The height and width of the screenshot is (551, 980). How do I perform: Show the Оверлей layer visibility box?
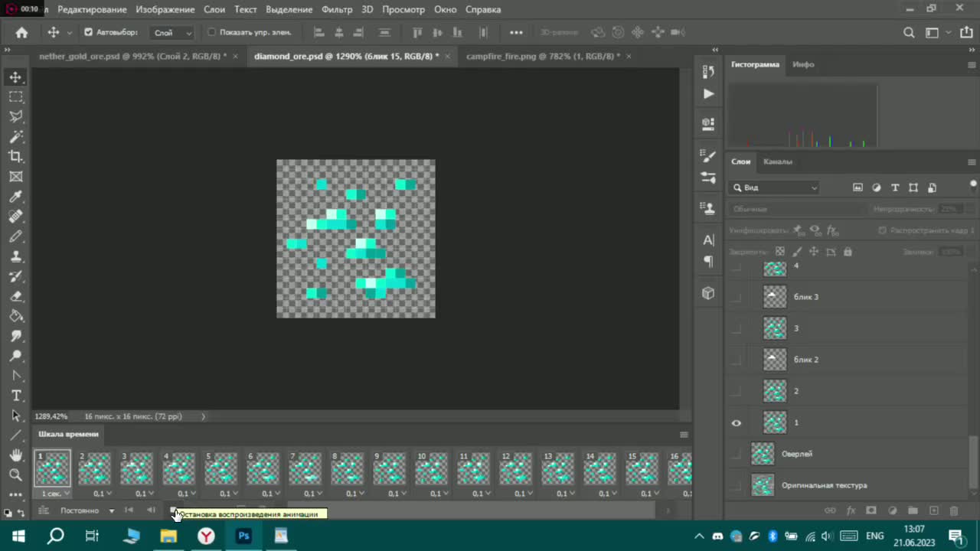pyautogui.click(x=737, y=454)
